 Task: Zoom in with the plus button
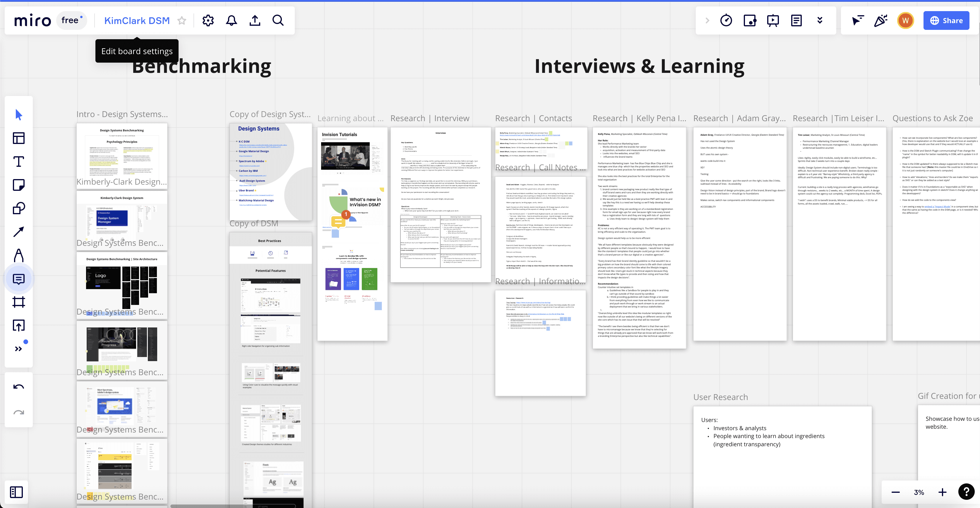[942, 492]
